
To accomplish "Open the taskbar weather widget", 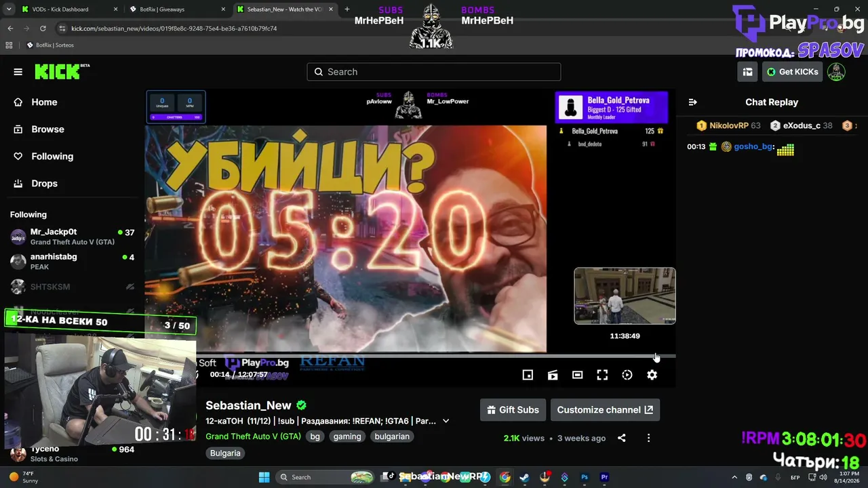I will pos(23,477).
